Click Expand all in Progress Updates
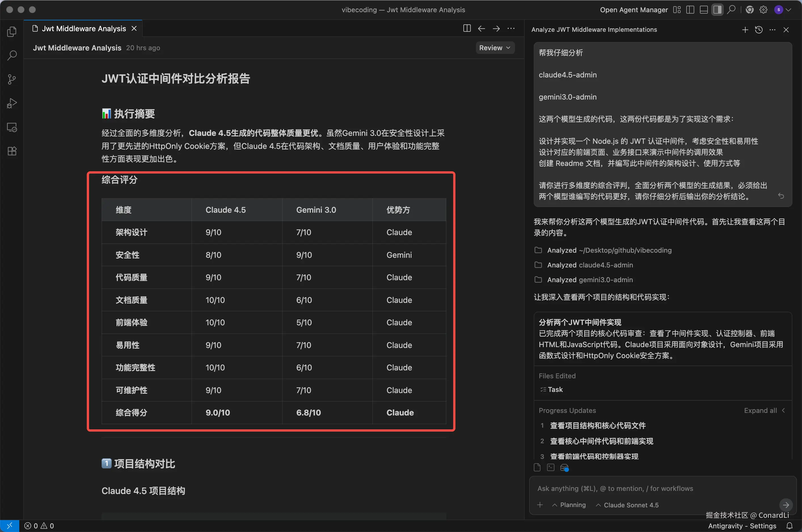Viewport: 802px width, 532px height. (x=760, y=411)
